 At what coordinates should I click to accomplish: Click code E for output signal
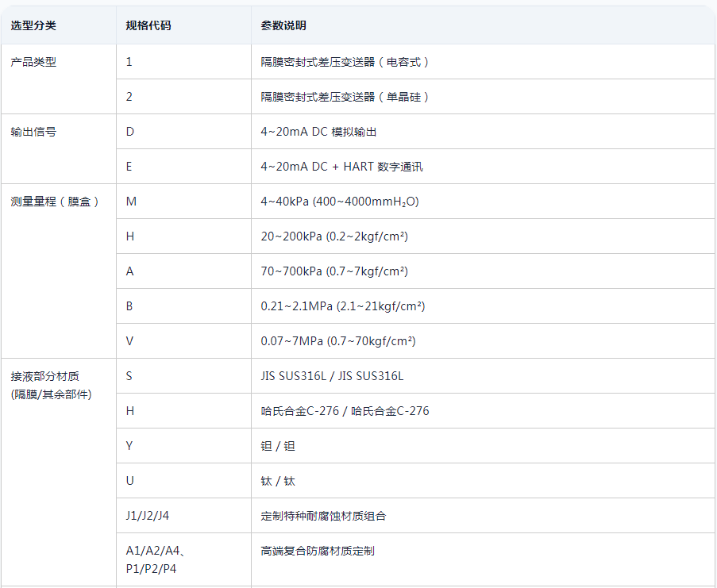129,167
